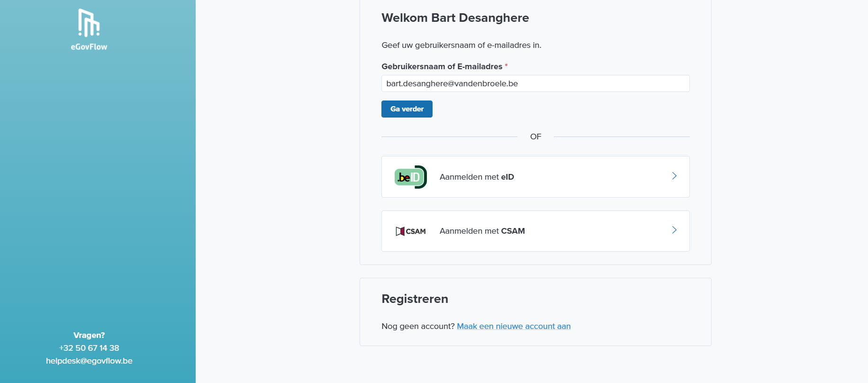The width and height of the screenshot is (868, 383).
Task: Open the eID login chevron arrow
Action: click(674, 176)
